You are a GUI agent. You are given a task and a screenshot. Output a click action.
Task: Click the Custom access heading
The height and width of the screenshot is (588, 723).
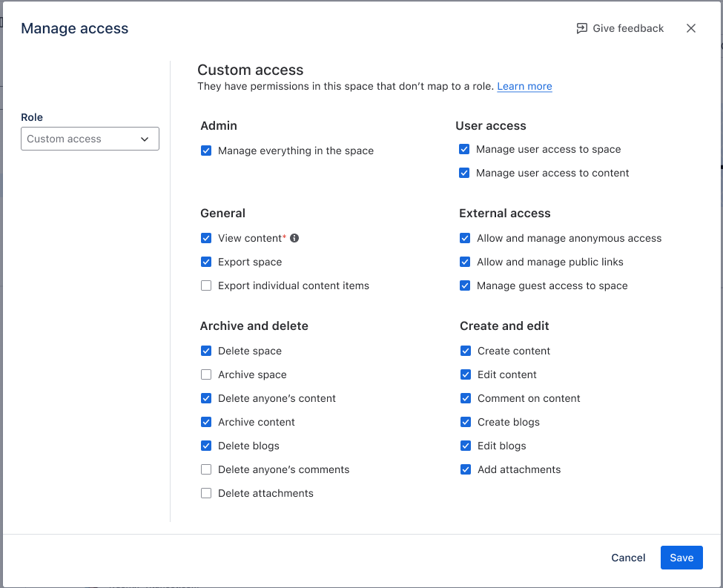coord(251,70)
